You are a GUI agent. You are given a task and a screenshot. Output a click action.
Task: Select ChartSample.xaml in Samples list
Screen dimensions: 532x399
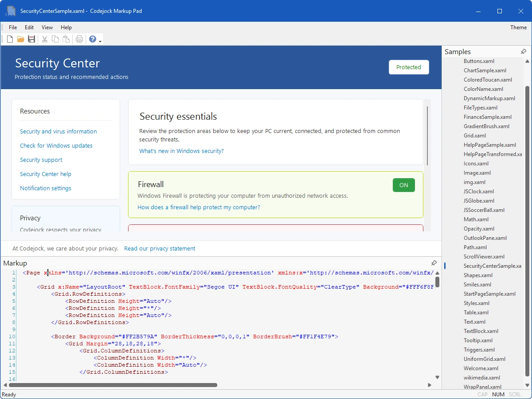pyautogui.click(x=485, y=70)
